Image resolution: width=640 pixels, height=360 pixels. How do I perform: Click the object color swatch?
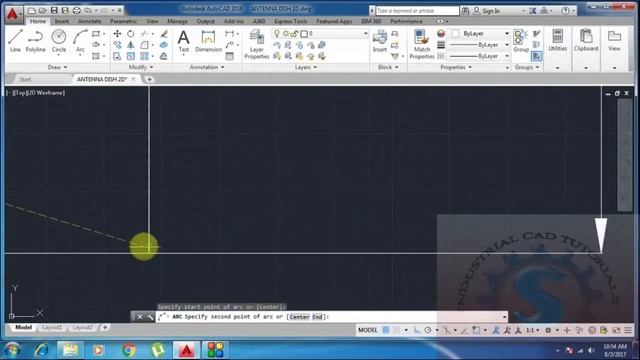[x=441, y=33]
